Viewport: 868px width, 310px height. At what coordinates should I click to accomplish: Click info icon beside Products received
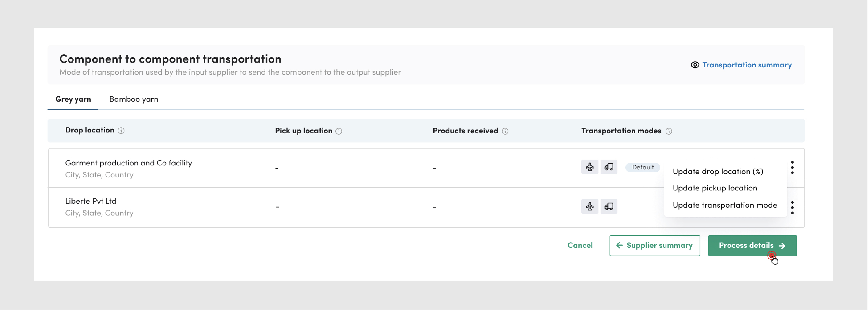(x=505, y=131)
